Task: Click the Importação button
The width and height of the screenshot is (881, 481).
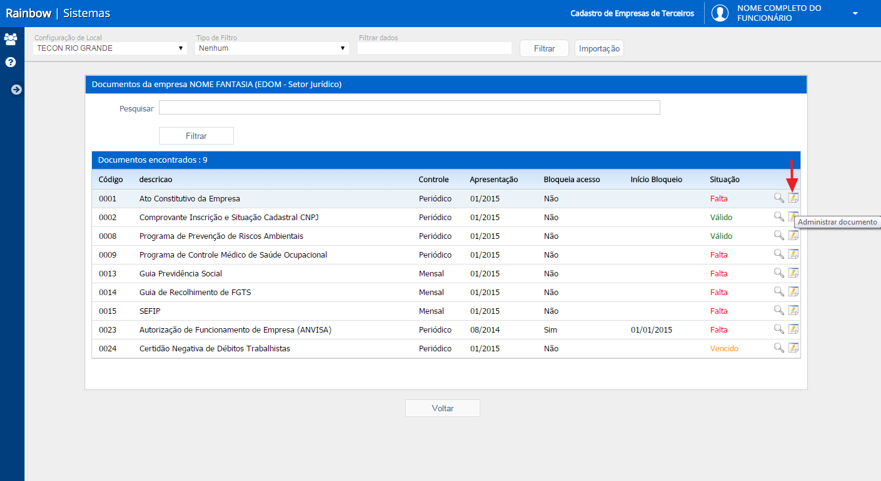Action: click(599, 48)
